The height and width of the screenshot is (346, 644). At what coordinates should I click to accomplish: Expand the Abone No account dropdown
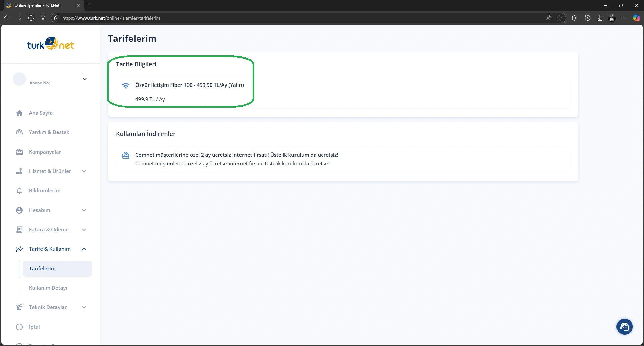click(85, 79)
